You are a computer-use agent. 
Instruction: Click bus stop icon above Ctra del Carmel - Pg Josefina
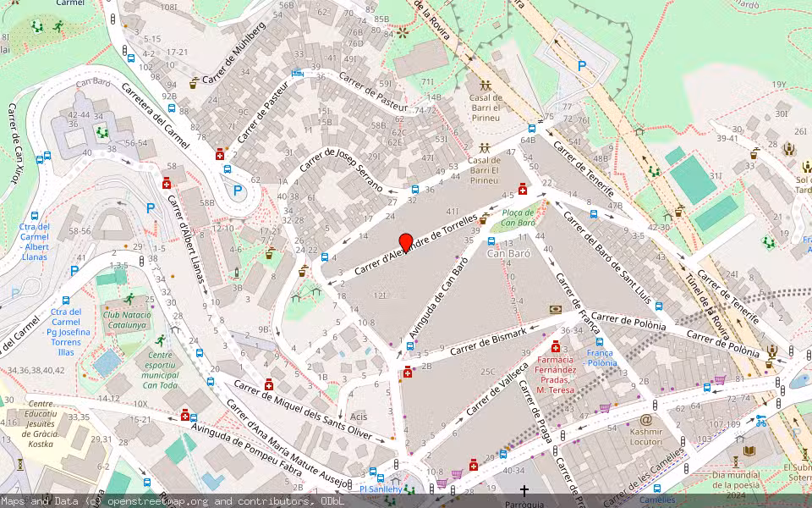coord(66,300)
